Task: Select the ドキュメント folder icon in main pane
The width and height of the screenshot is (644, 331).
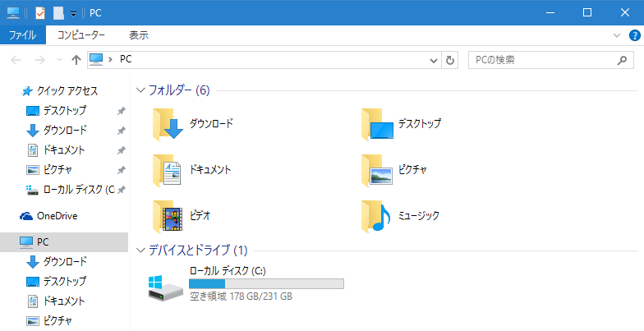Action: [167, 170]
